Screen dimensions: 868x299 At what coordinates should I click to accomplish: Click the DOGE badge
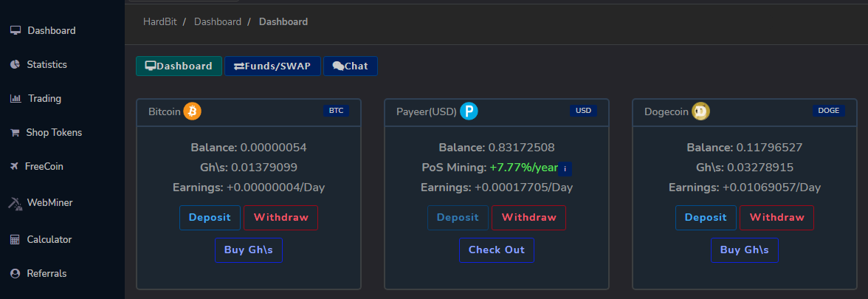click(829, 111)
